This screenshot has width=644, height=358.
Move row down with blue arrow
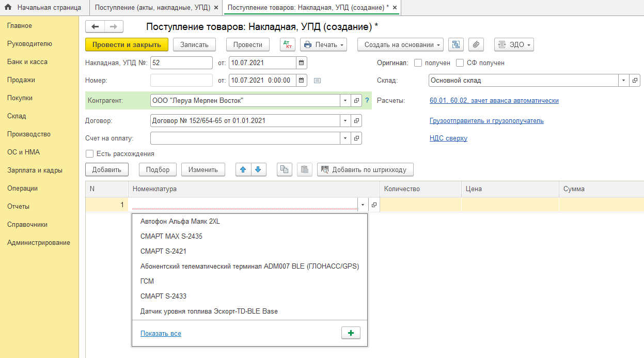[259, 169]
